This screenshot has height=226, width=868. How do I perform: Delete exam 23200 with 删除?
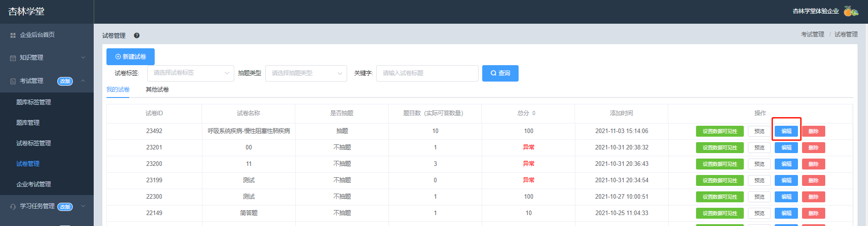point(813,164)
